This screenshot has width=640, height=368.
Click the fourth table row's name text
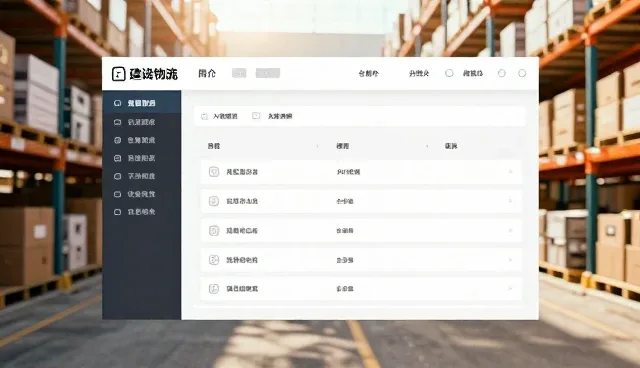[242, 260]
